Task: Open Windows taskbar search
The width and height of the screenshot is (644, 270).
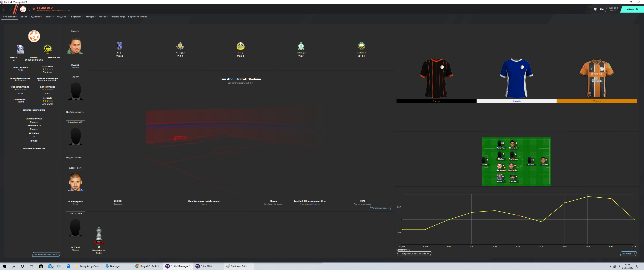Action: (x=13, y=266)
